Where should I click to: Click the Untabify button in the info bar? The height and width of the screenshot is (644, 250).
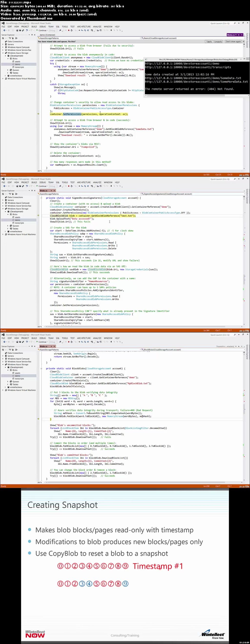[218, 41]
